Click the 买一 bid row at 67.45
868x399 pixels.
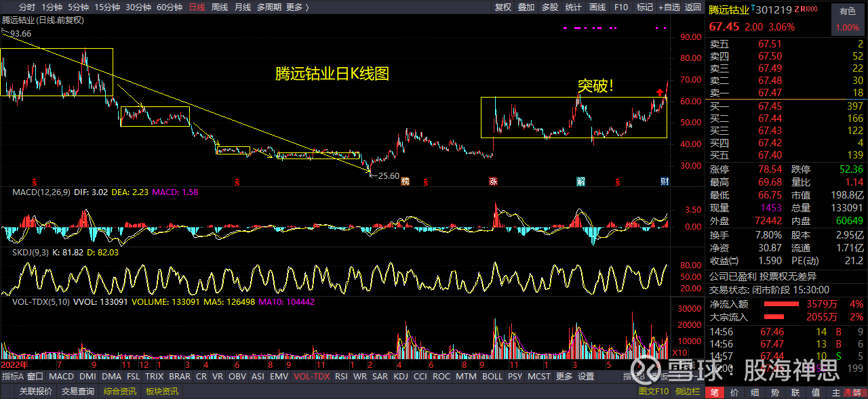point(787,106)
